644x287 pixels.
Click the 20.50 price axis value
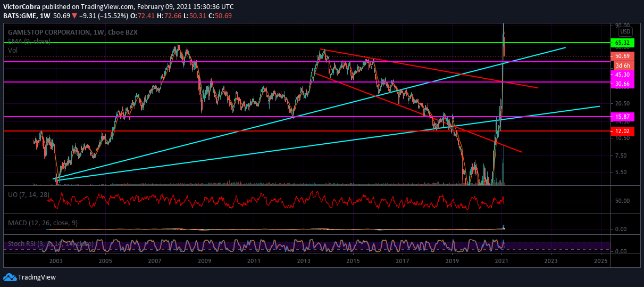tap(622, 103)
